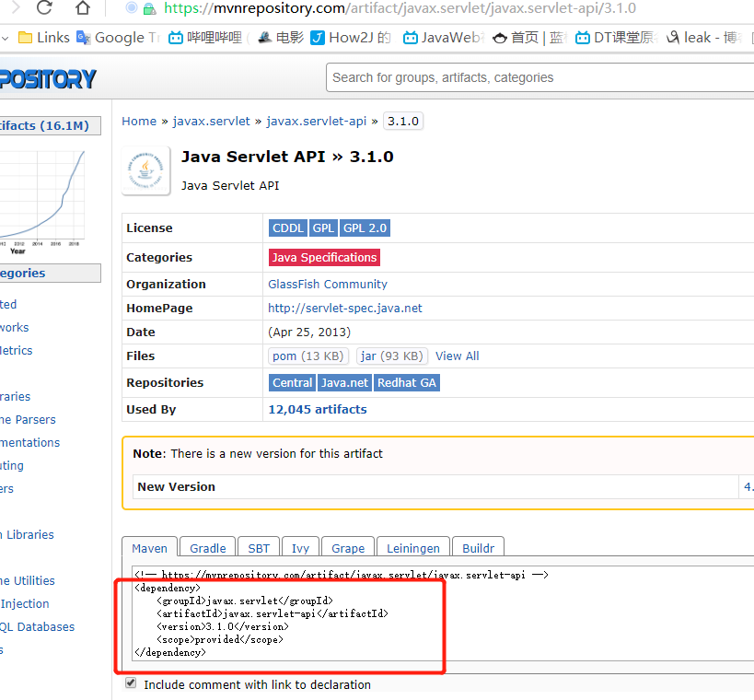Open the 首页 bookmark

530,38
